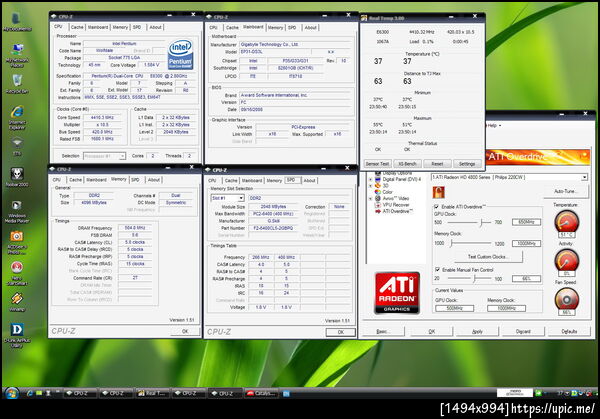Image resolution: width=600 pixels, height=419 pixels.
Task: Launch Internet Explorer from the desktop
Action: pos(17,117)
